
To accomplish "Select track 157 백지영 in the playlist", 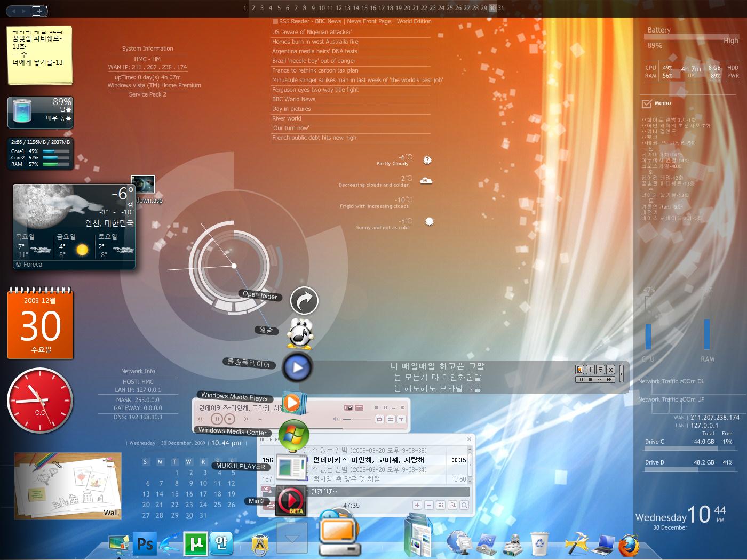I will [x=364, y=479].
